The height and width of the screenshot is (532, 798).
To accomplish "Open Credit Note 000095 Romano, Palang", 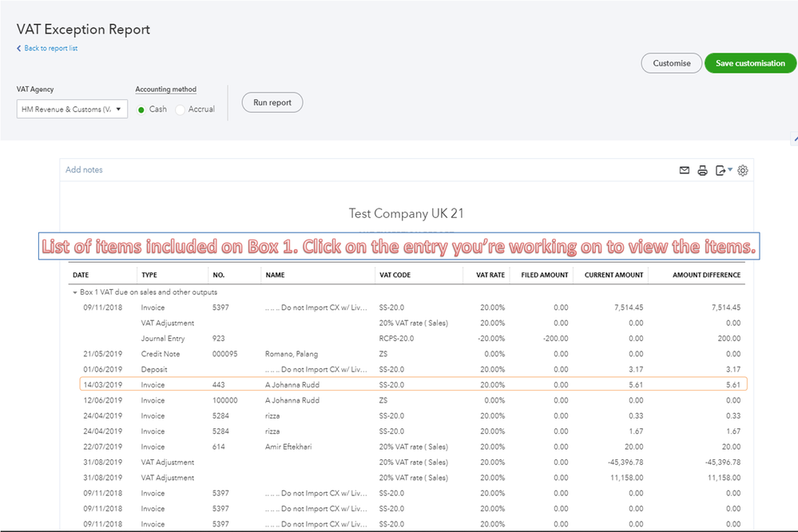I will coord(413,354).
